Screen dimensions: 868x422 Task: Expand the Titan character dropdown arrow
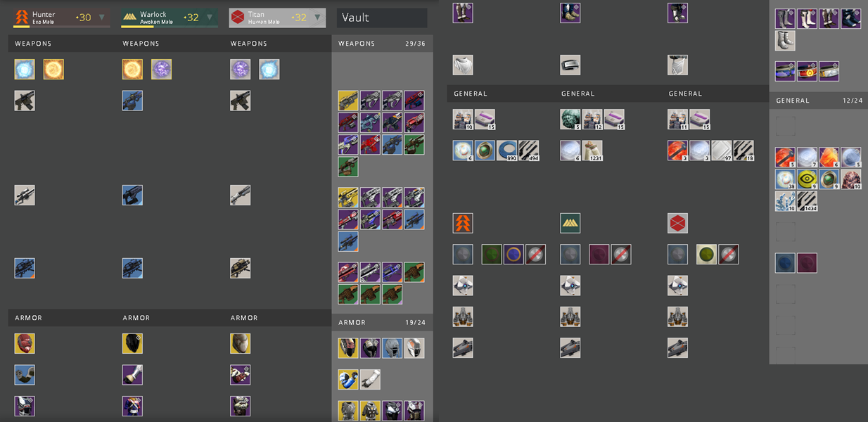point(317,18)
